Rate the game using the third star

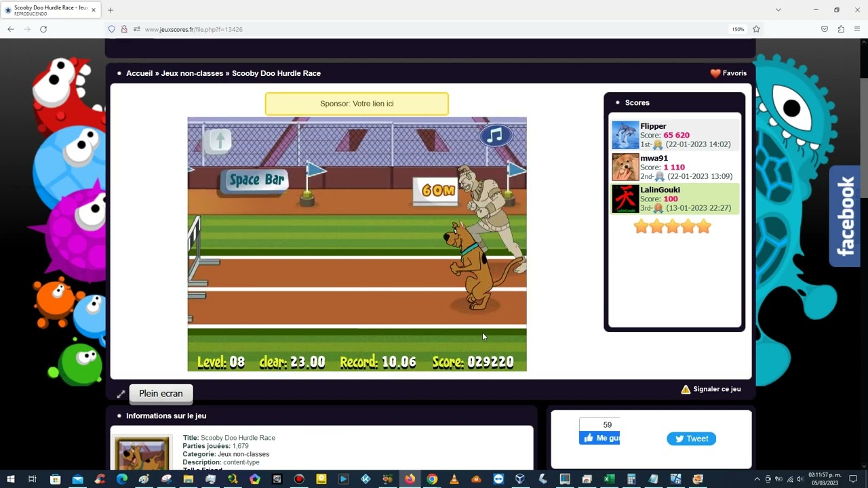coord(672,227)
